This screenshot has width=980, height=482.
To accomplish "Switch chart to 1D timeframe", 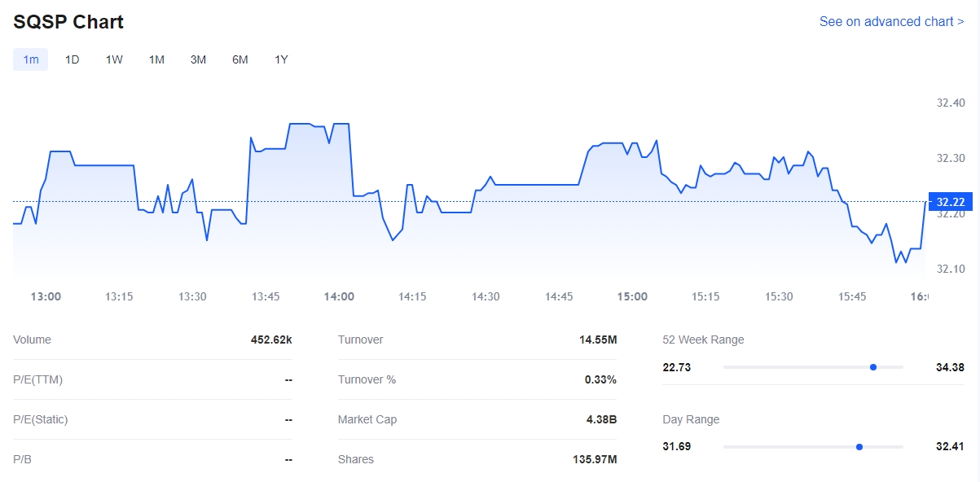I will 73,59.
